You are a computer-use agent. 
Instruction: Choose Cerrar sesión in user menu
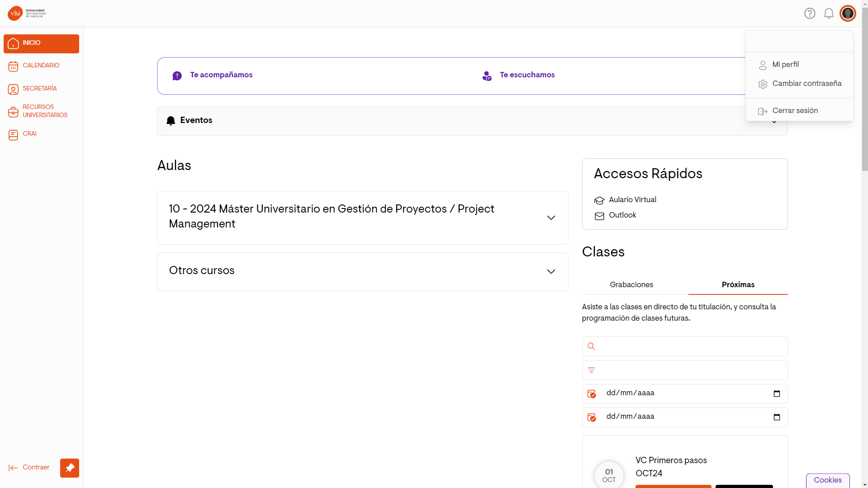coord(799,111)
